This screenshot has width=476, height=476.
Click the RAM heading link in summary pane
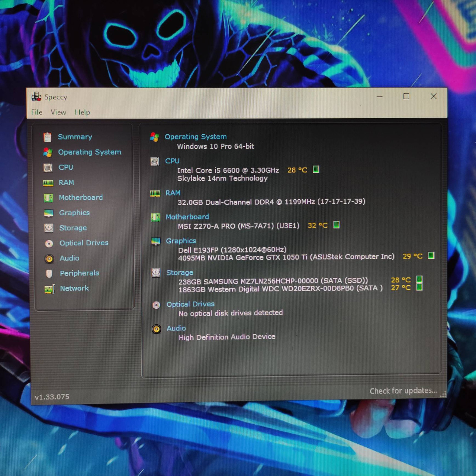[173, 193]
